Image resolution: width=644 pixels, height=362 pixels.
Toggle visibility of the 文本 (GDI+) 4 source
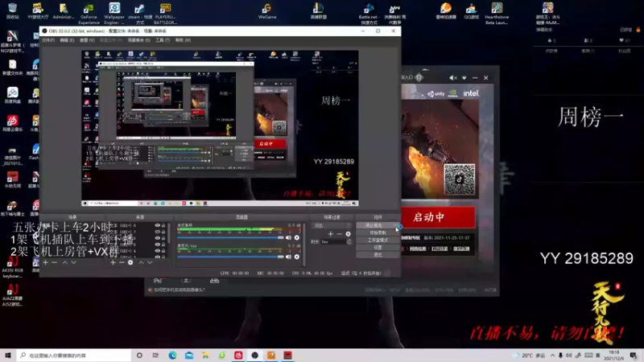(x=157, y=251)
